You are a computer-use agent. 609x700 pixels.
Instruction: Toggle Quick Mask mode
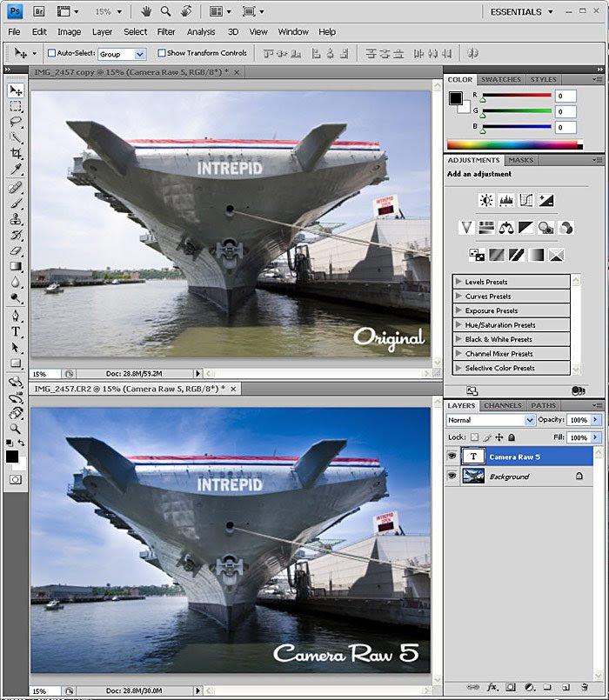pos(15,480)
